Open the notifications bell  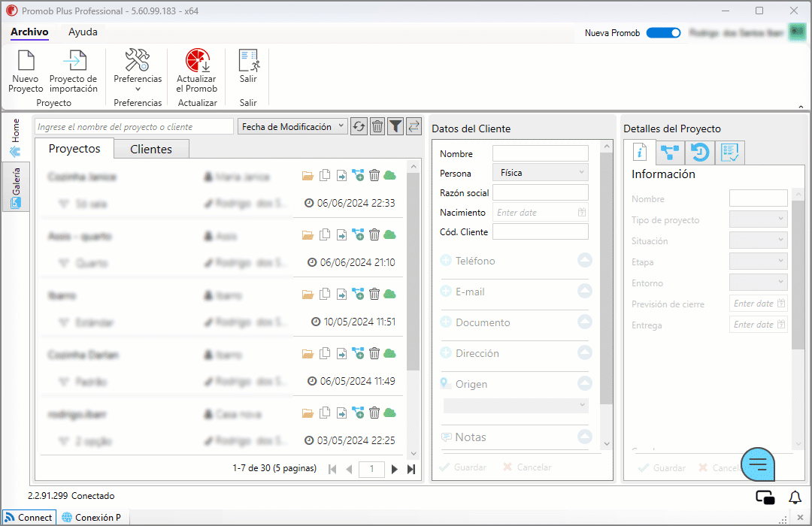795,497
